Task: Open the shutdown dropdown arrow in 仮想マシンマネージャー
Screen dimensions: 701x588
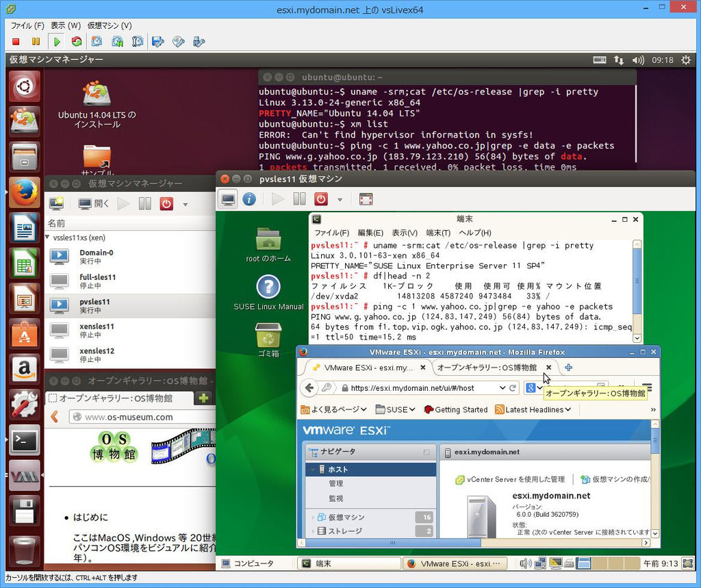Action: pos(185,205)
